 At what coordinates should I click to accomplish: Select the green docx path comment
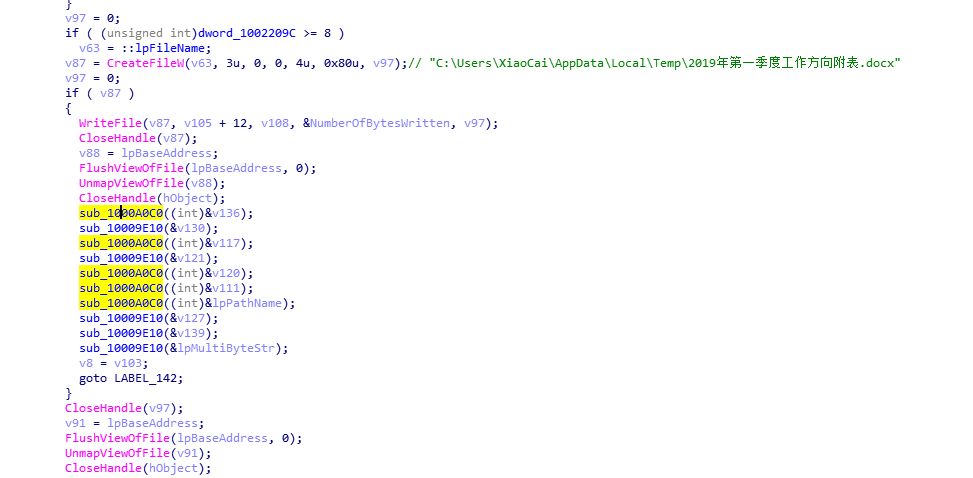pyautogui.click(x=655, y=63)
